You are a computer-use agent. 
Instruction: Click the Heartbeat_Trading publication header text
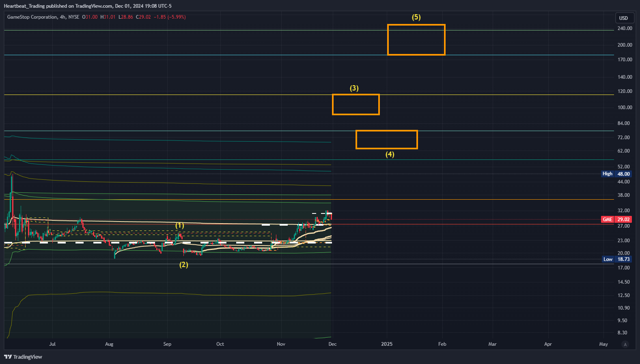point(88,6)
